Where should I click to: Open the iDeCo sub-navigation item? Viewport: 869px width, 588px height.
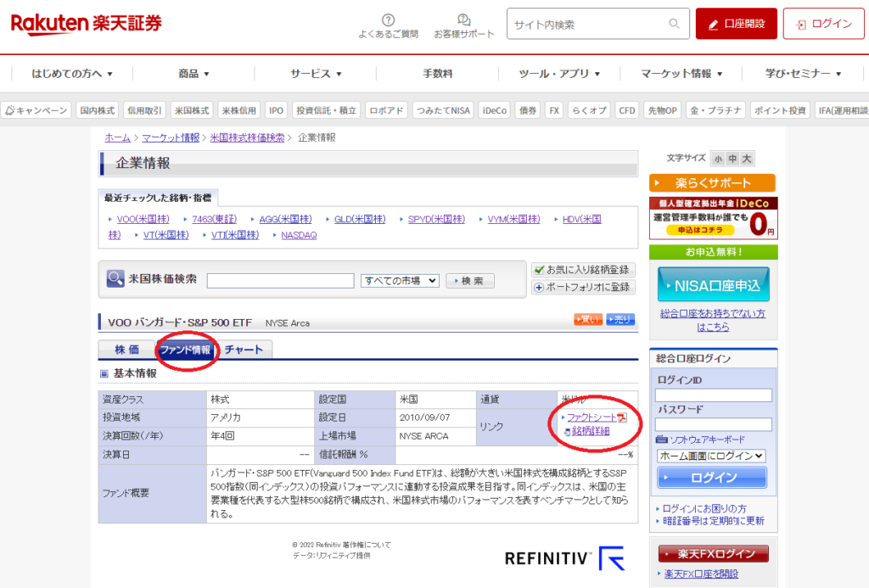tap(495, 110)
